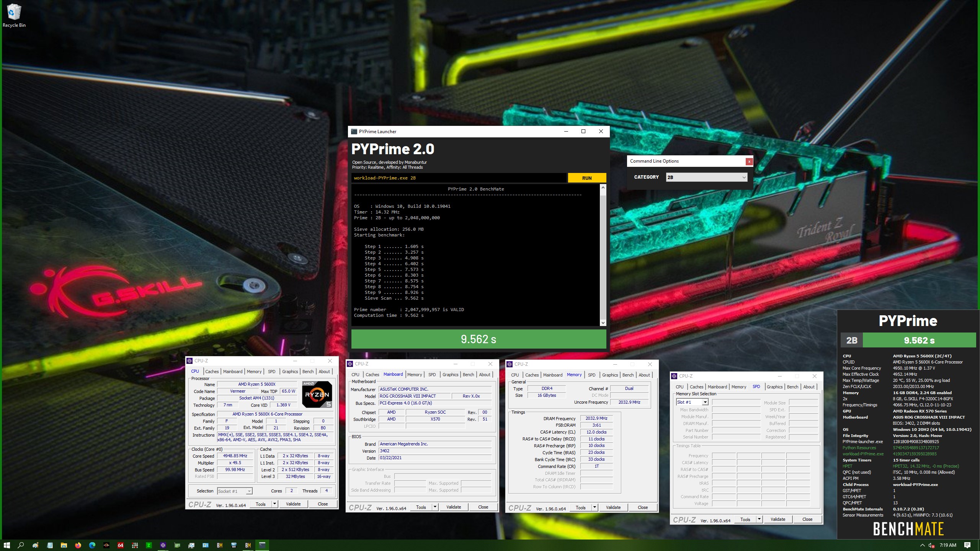Expand Tools arrow in CPU-Z SPD window
980x551 pixels.
[759, 519]
